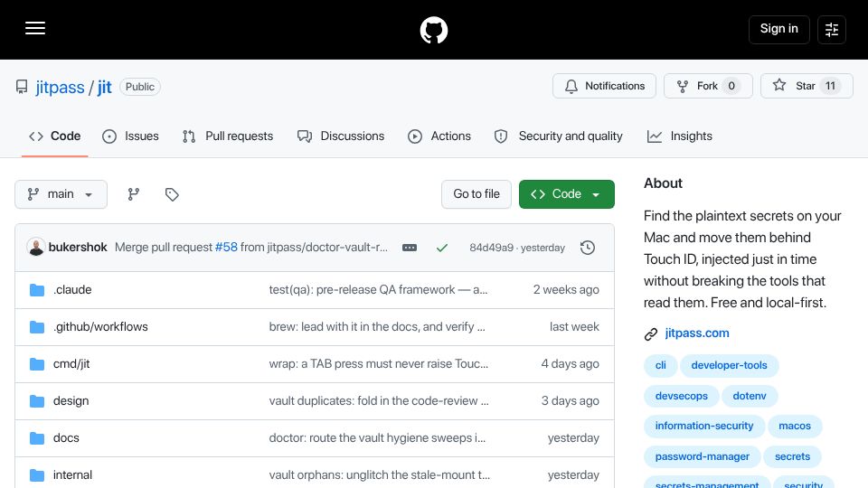Viewport: 868px width, 488px height.
Task: Visit jitpass.com website link
Action: coord(697,333)
